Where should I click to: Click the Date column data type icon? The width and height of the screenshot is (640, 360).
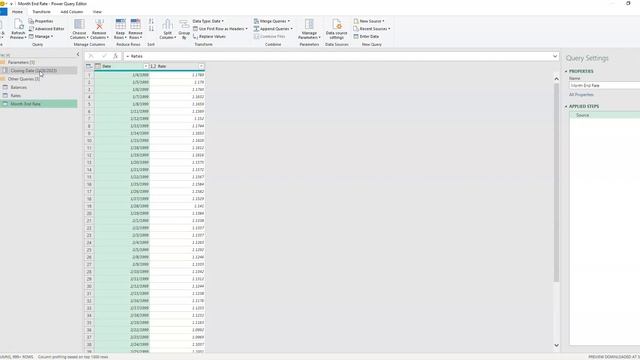click(98, 66)
